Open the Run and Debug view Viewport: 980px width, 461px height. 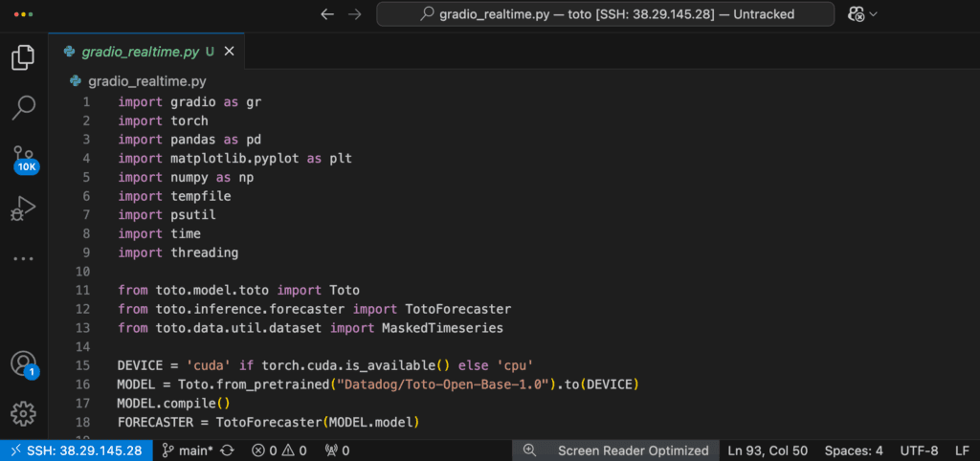pyautogui.click(x=23, y=208)
